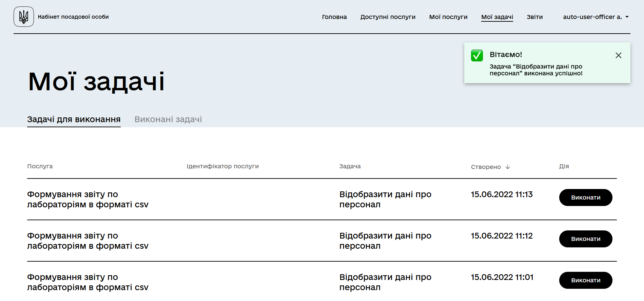Close the success notification with X

click(618, 55)
